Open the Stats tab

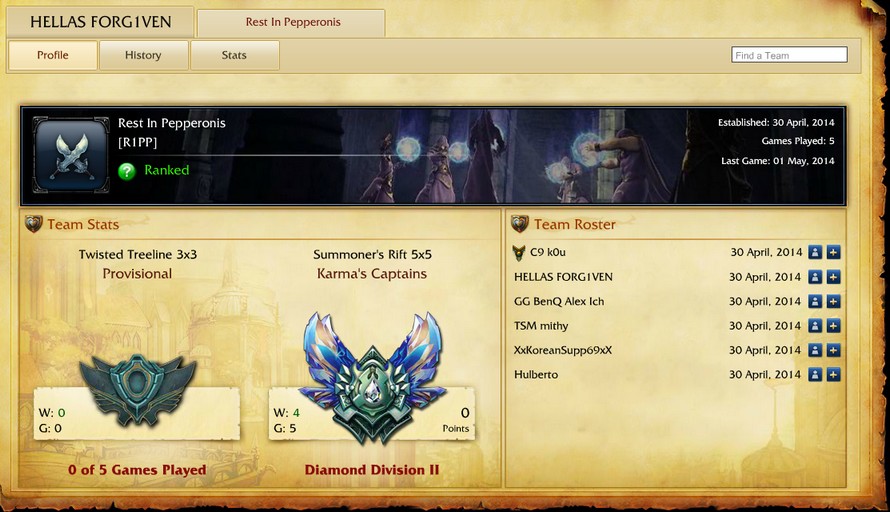click(234, 55)
